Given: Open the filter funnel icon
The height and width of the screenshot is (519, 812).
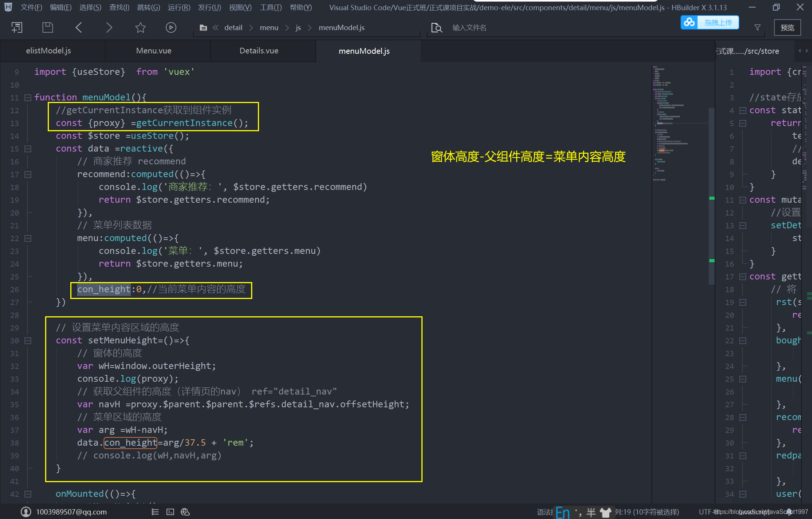Looking at the screenshot, I should pos(757,27).
